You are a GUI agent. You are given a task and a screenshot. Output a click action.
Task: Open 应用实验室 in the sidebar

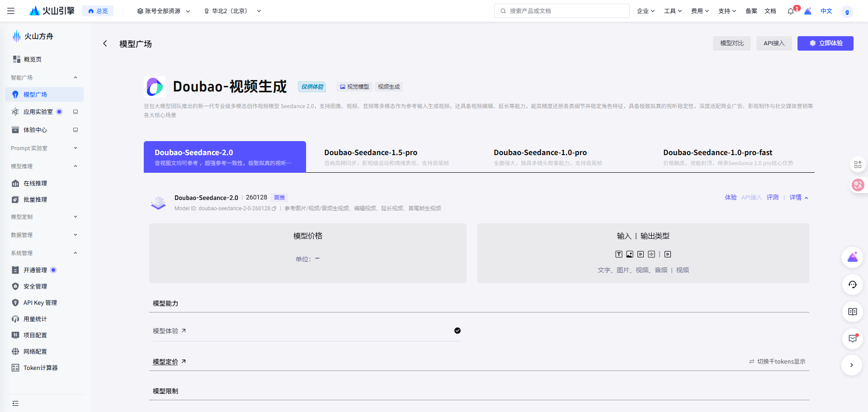(x=38, y=112)
